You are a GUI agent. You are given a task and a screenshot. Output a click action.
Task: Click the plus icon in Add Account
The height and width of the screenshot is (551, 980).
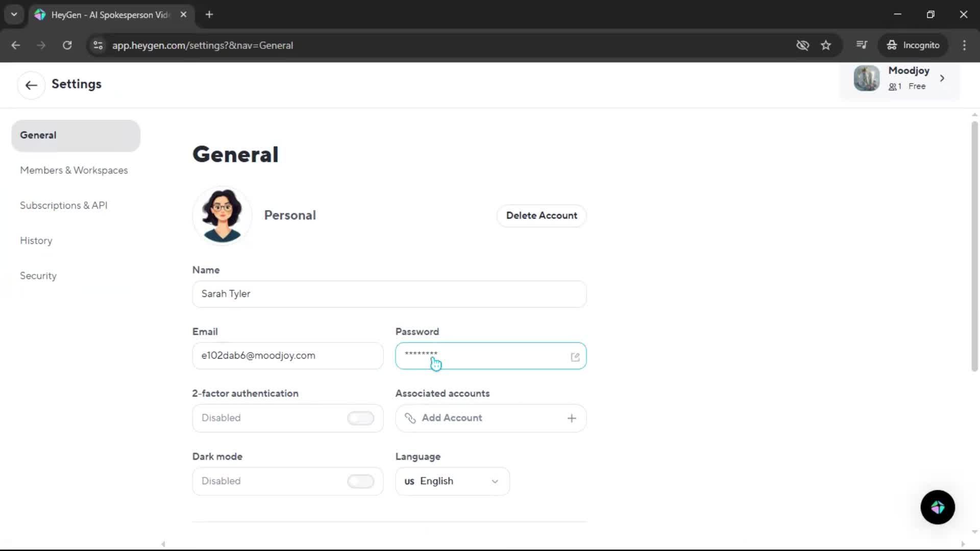[572, 418]
